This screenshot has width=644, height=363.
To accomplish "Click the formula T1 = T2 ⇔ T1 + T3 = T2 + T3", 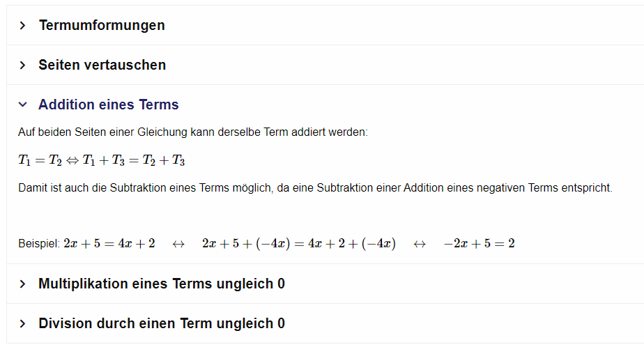I will point(102,160).
